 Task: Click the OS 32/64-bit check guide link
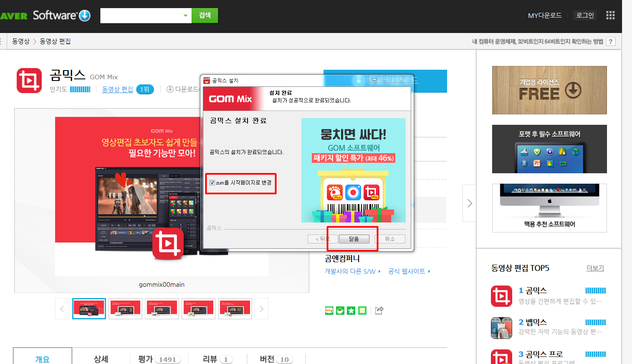tap(538, 41)
